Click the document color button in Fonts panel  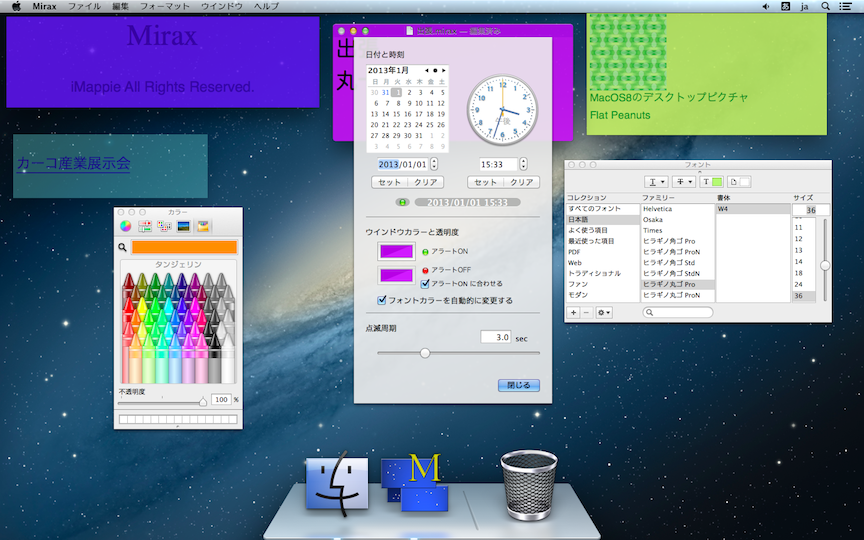(x=739, y=182)
